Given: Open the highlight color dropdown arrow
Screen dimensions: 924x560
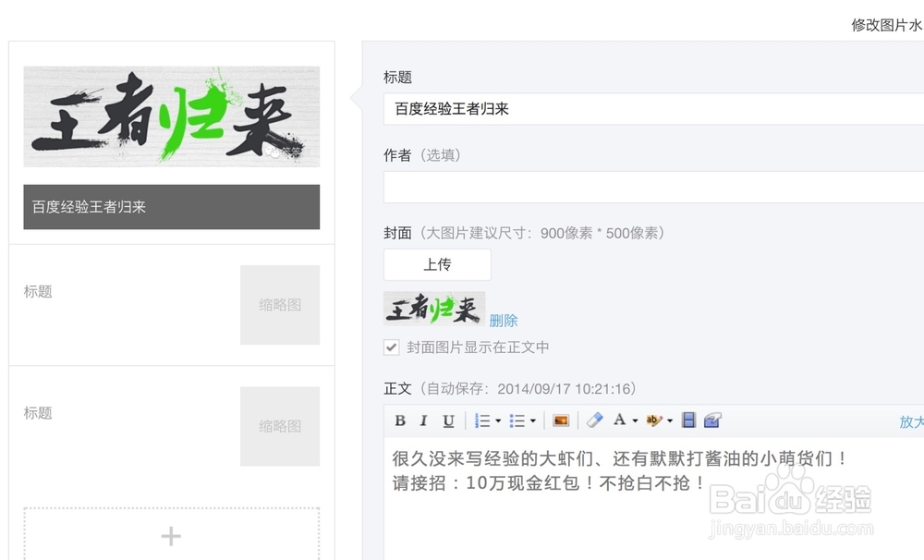Looking at the screenshot, I should click(x=669, y=420).
